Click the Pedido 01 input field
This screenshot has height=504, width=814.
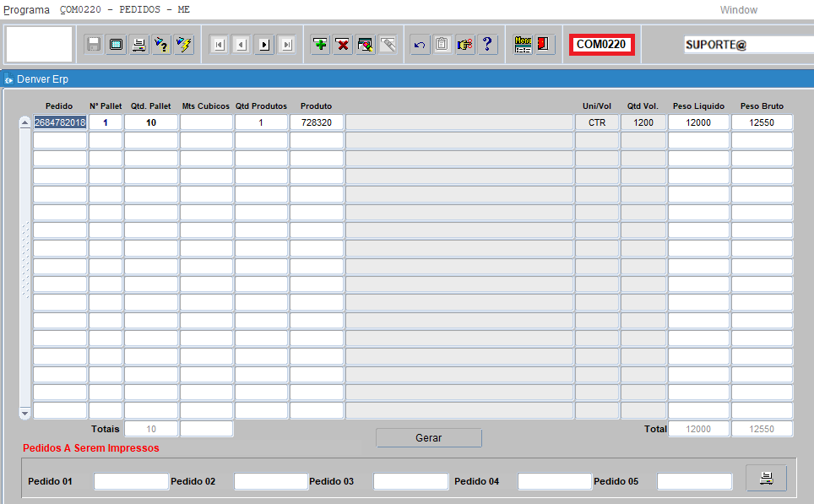coord(131,481)
